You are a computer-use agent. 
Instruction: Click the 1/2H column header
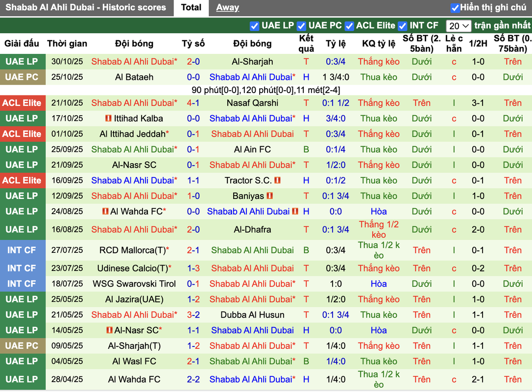[x=478, y=44]
